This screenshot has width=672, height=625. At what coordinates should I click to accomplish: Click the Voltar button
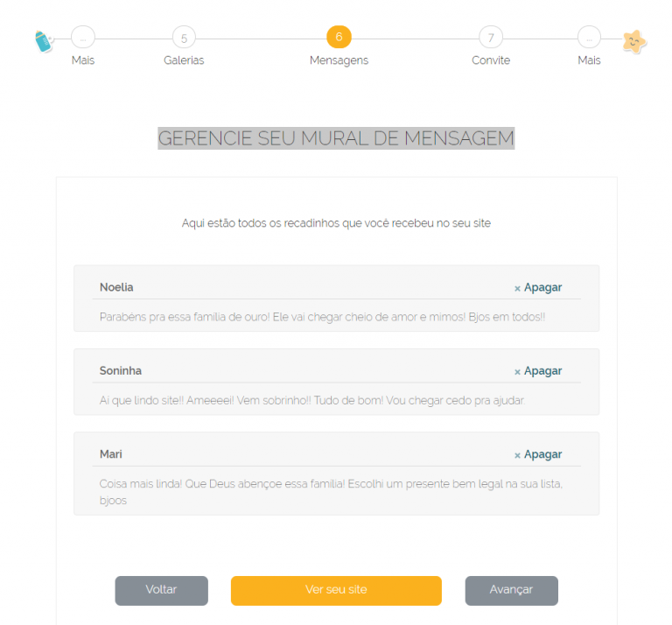point(162,590)
